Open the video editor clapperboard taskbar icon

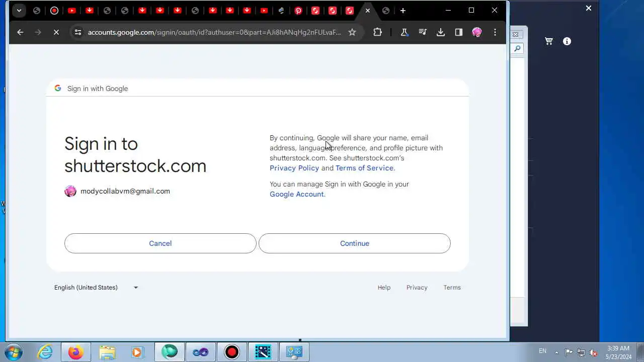(263, 352)
